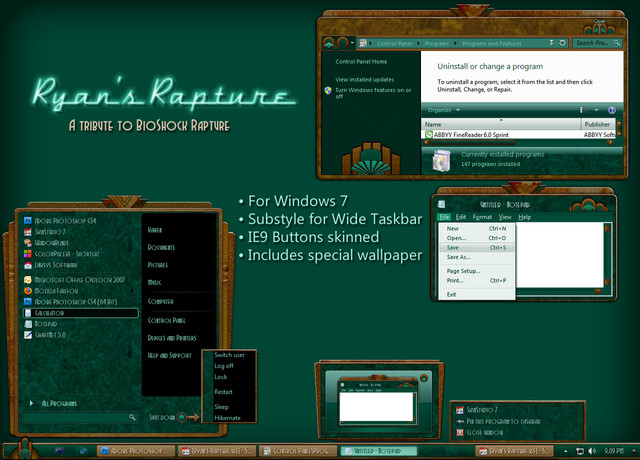Image resolution: width=640 pixels, height=460 pixels.
Task: Choose Exit in Notepad File menu
Action: point(476,294)
